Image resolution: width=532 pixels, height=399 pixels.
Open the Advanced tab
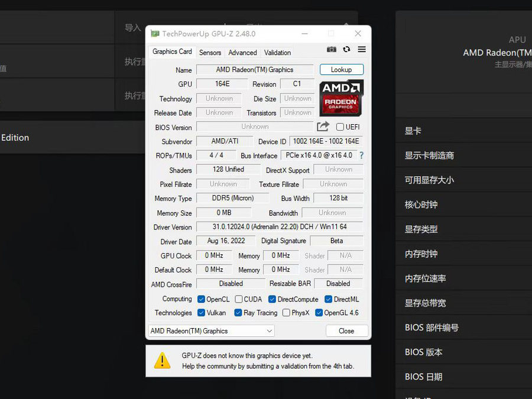(x=242, y=53)
